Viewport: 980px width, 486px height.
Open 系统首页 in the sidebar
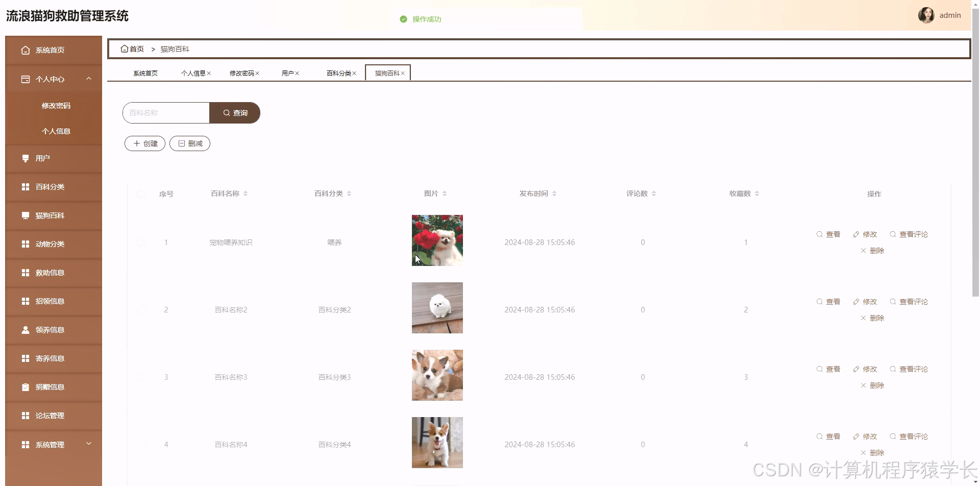(x=54, y=50)
